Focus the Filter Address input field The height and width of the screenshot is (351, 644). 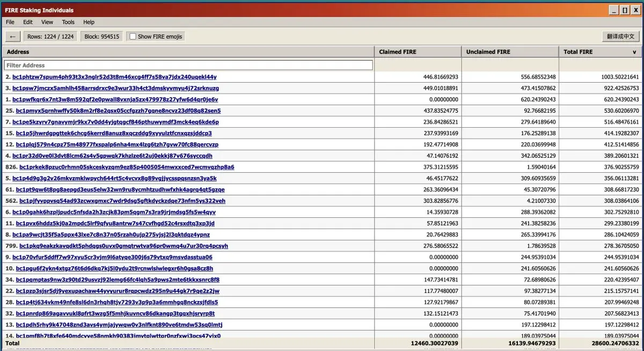pyautogui.click(x=188, y=65)
